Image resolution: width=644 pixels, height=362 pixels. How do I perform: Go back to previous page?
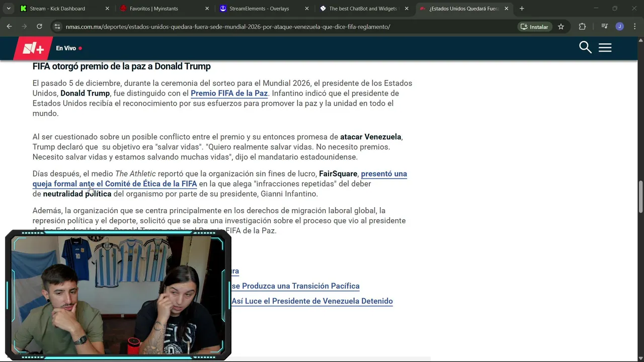point(10,27)
